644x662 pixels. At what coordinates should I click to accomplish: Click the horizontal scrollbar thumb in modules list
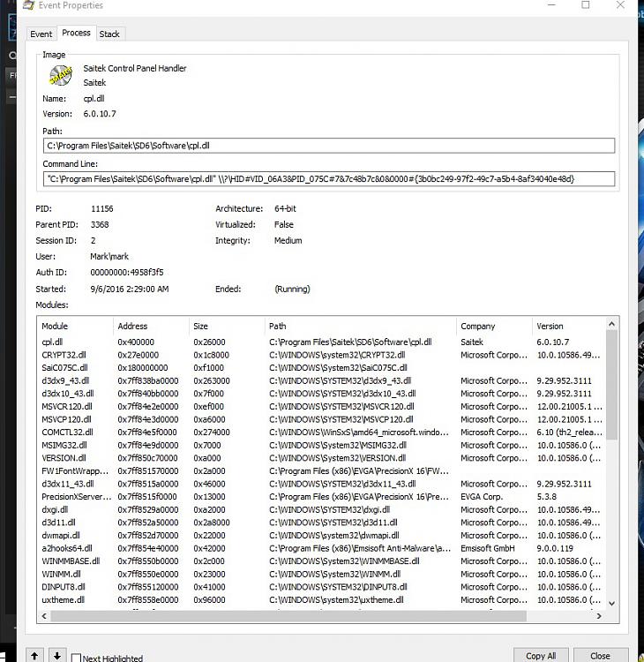click(x=288, y=616)
